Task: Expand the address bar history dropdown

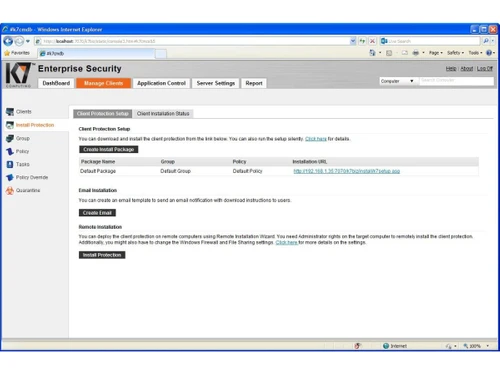Action: (353, 41)
